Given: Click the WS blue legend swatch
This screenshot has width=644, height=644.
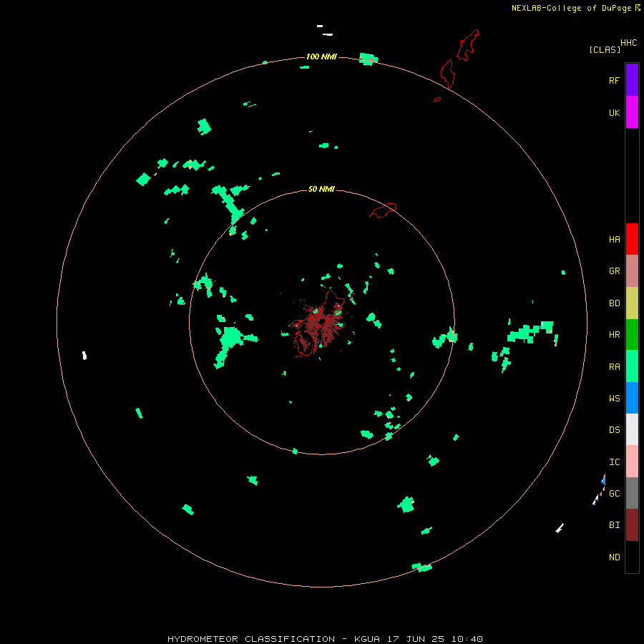Looking at the screenshot, I should 632,398.
